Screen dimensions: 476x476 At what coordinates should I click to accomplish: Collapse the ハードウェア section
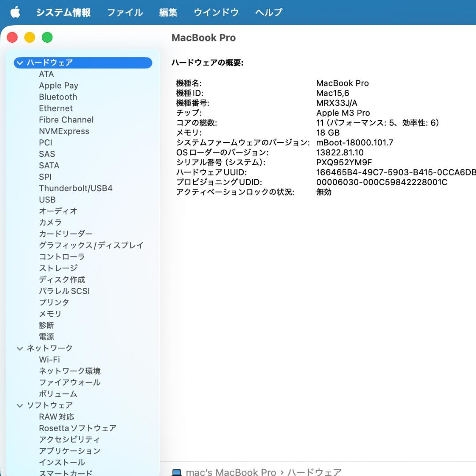19,63
